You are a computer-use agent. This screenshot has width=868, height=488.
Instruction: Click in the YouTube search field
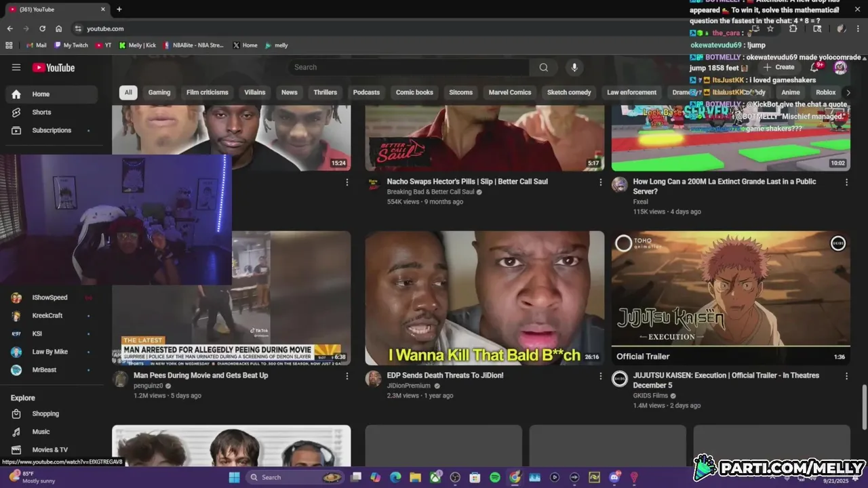409,67
